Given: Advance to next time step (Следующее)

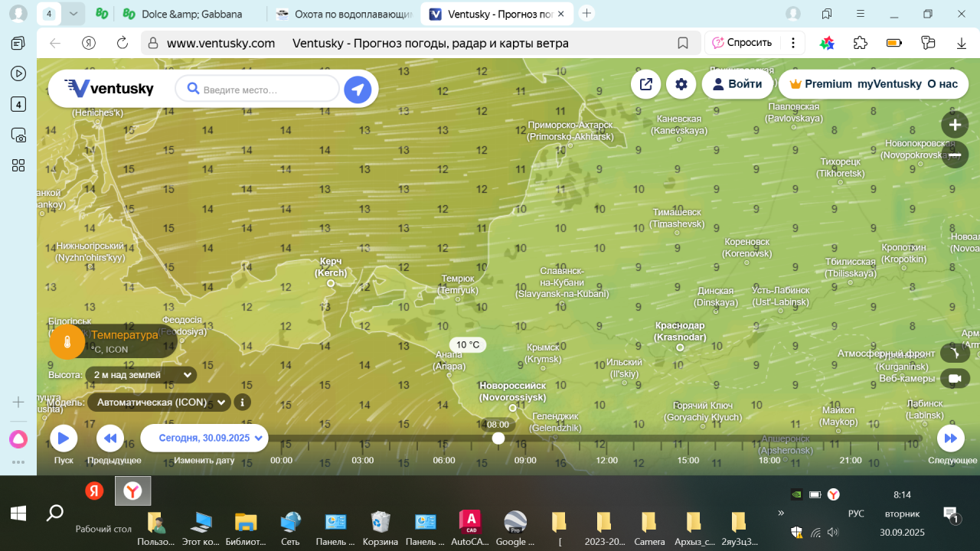Looking at the screenshot, I should point(951,439).
